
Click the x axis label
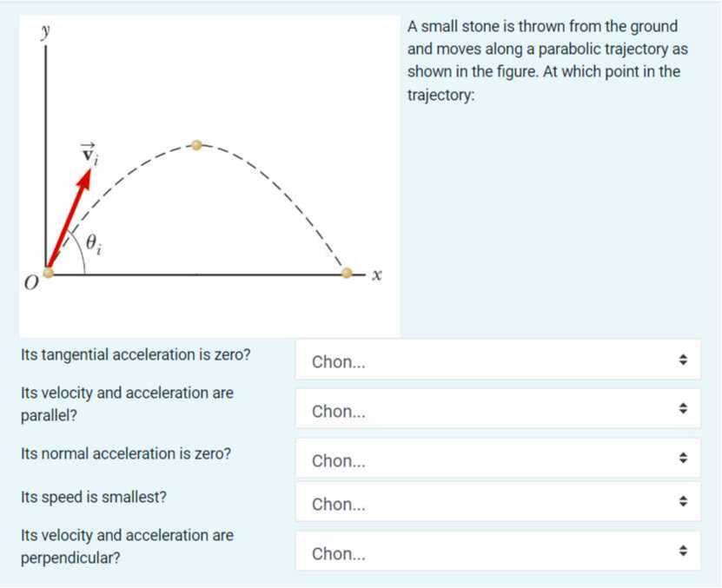[x=375, y=273]
